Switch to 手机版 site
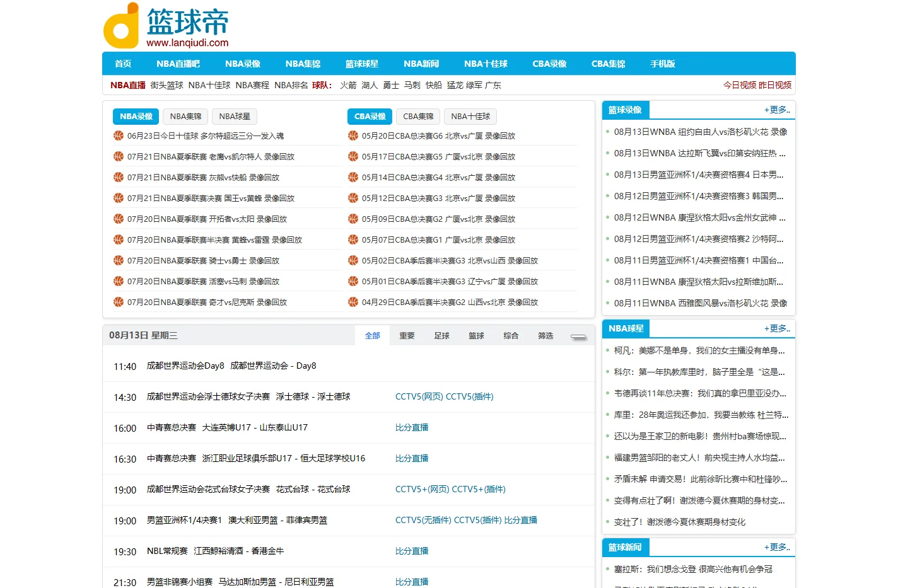The width and height of the screenshot is (898, 588). (x=663, y=64)
